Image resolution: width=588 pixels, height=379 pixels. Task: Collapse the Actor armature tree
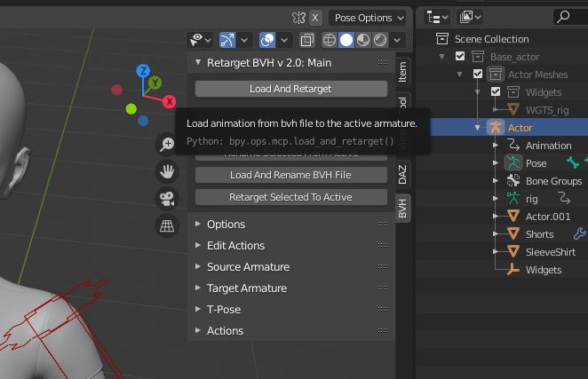tap(477, 128)
